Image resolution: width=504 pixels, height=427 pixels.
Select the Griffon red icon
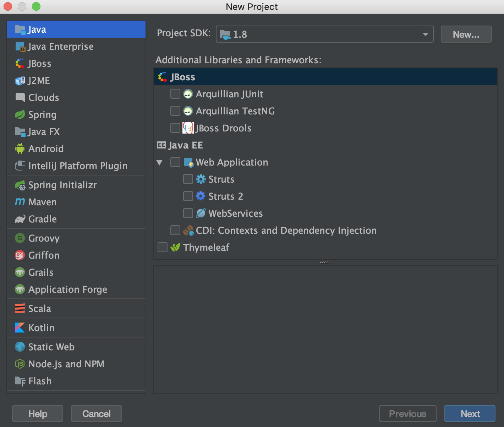20,255
